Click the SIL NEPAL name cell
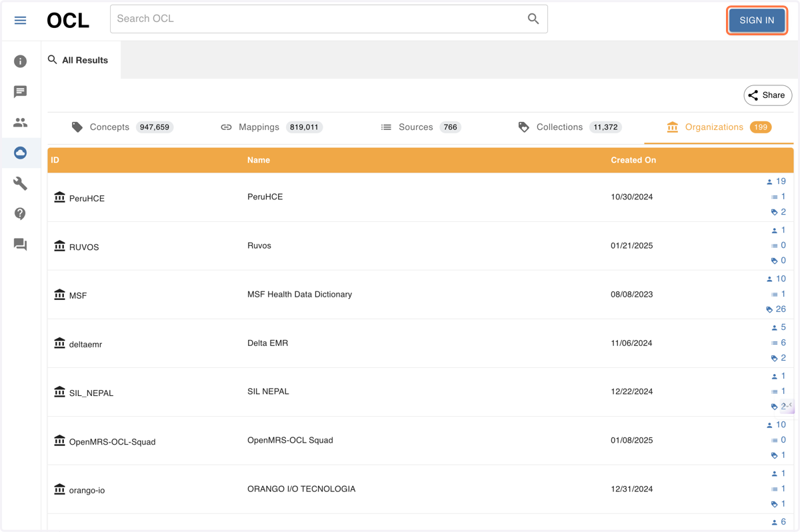Screen dimensions: 800x532 click(268, 391)
